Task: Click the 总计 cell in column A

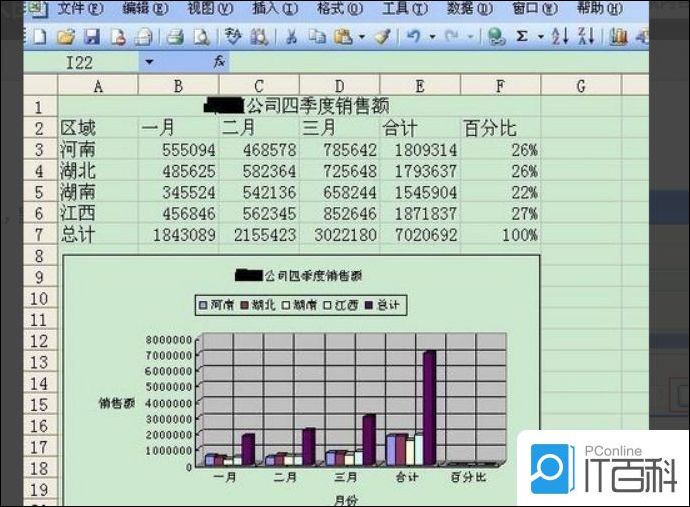Action: pos(98,235)
